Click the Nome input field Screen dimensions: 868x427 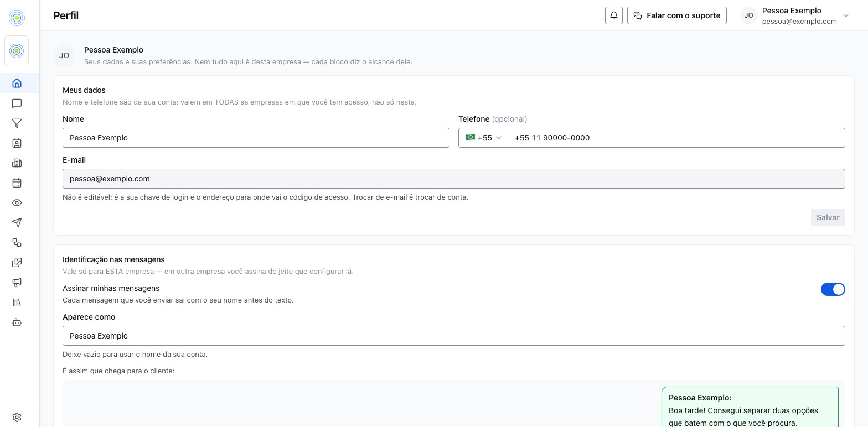tap(256, 138)
